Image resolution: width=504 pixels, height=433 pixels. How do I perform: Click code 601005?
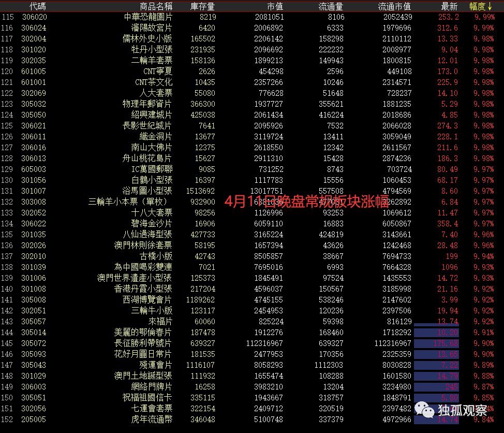[34, 71]
